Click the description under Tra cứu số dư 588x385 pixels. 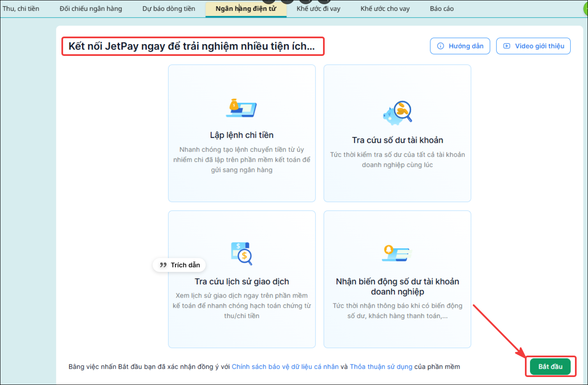397,160
